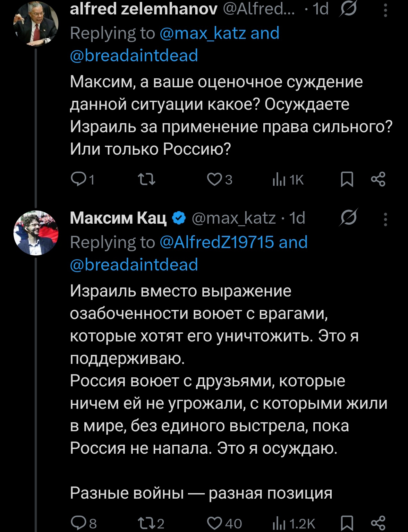
Task: Open the @AlfredZ19715 mention link
Action: 217,242
